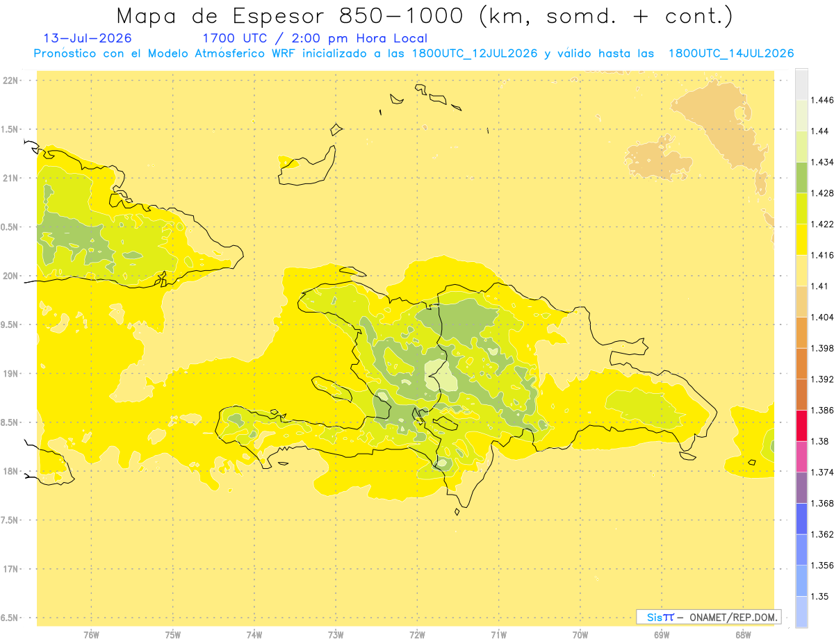Viewport: 834px width, 644px height.
Task: Click the 70W longitude label
Action: (580, 635)
